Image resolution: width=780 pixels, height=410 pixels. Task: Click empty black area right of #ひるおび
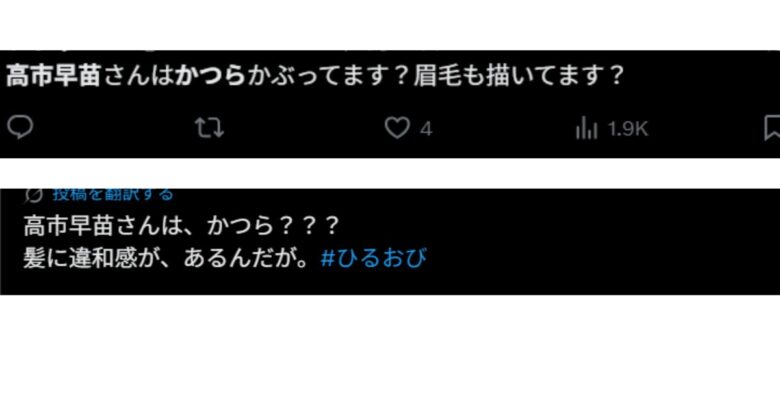point(597,258)
